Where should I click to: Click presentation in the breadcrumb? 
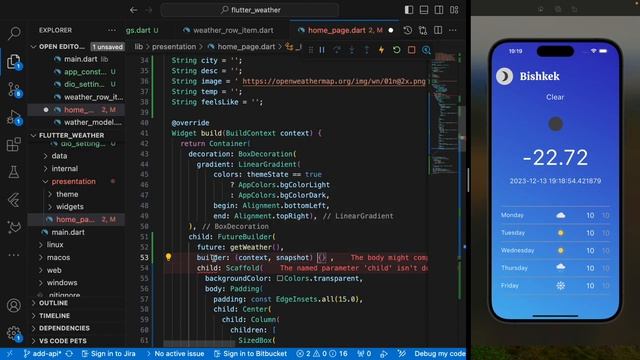point(174,47)
